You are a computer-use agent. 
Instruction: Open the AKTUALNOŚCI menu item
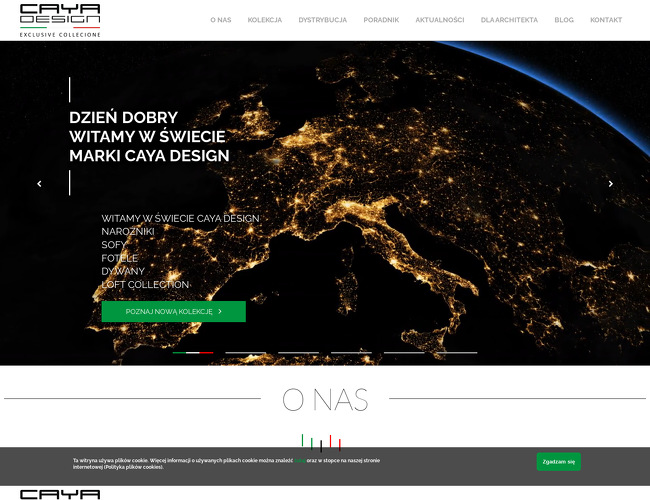[x=440, y=20]
